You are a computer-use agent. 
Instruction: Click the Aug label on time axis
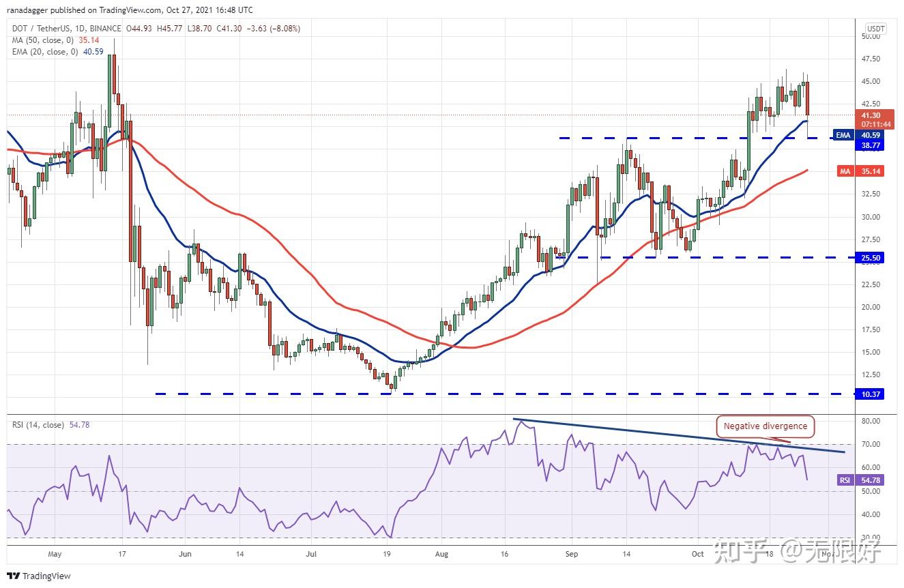pos(441,554)
